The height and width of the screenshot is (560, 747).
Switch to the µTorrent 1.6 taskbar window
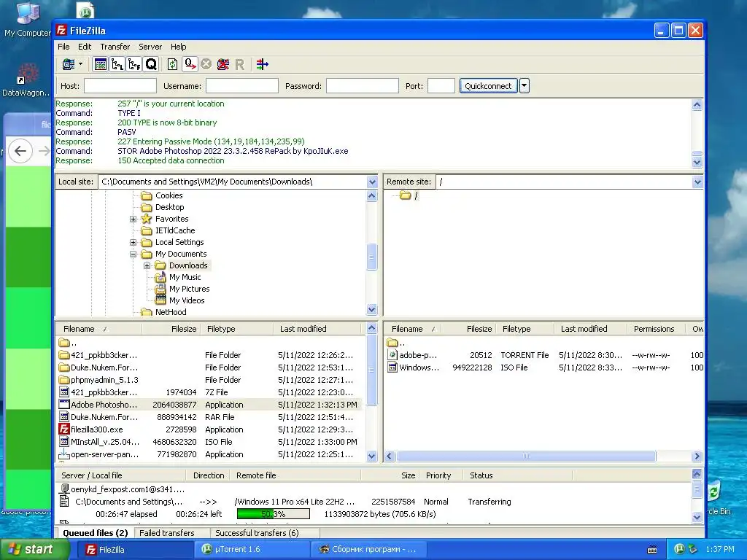252,550
